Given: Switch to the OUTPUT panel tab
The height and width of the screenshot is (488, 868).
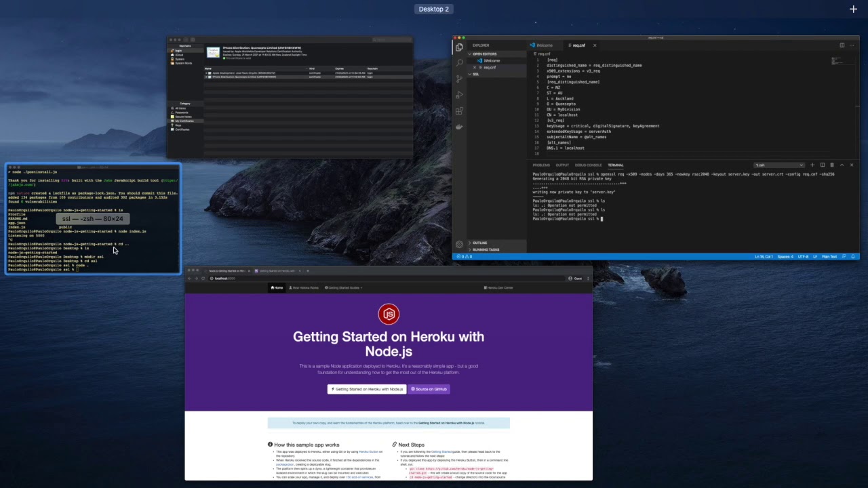Looking at the screenshot, I should tap(562, 165).
